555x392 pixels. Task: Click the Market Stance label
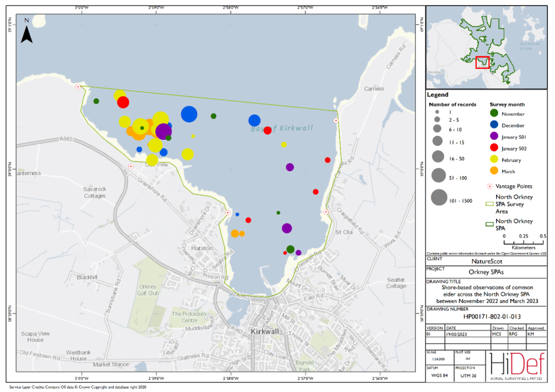point(111,364)
